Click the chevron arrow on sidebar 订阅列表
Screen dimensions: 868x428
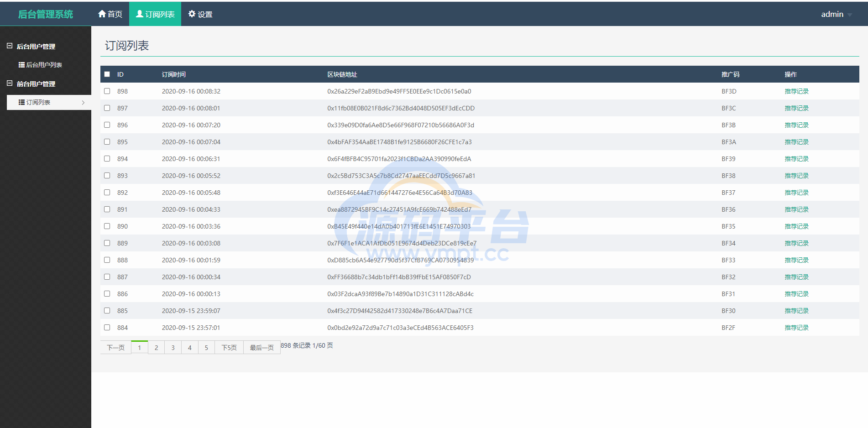click(83, 103)
